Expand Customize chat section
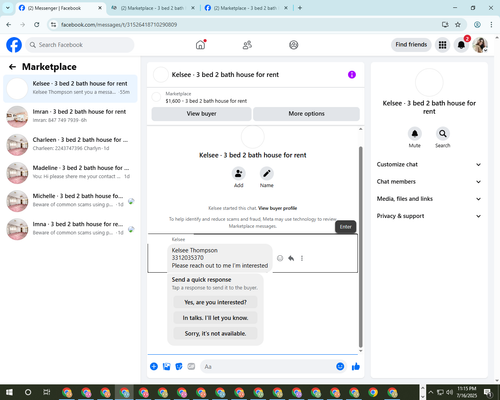Viewport: 500px width, 400px height. 429,164
